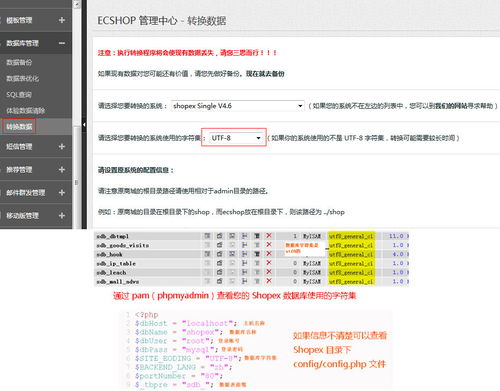
Task: Click the $dbHost = "localhost" code line
Action: tap(186, 323)
